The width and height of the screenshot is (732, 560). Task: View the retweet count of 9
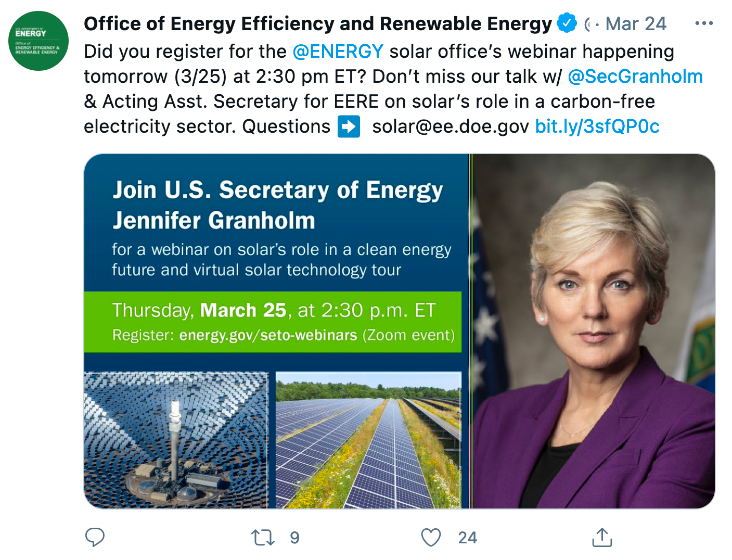tap(294, 538)
